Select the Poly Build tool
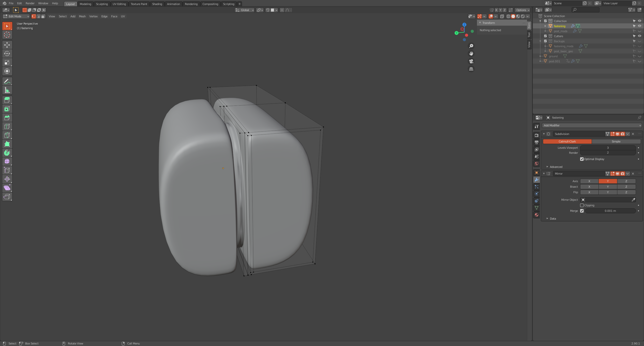Screen dimensions: 644x346 tap(7, 144)
